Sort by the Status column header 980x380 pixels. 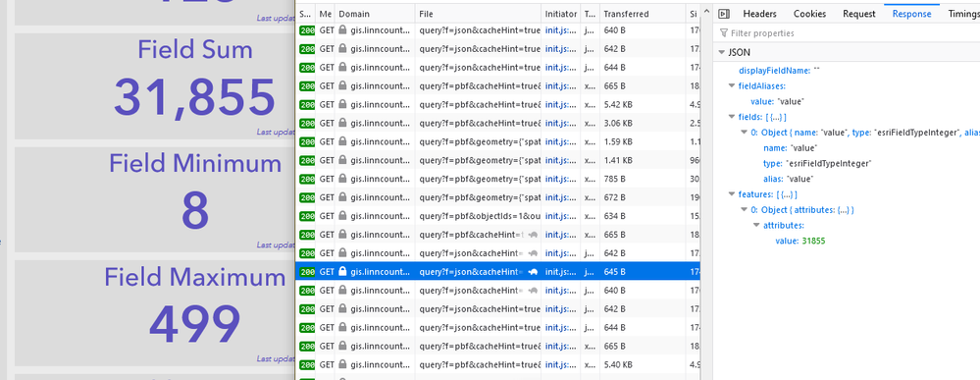305,14
